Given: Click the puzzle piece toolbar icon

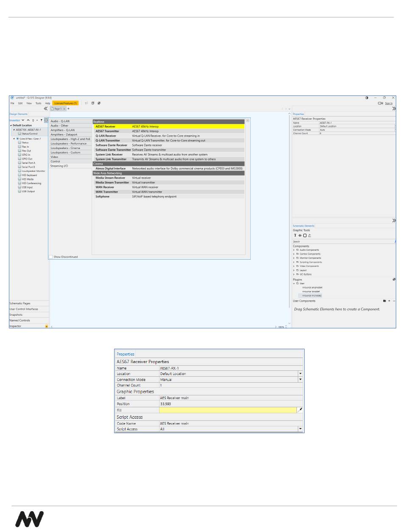Looking at the screenshot, I should (x=99, y=103).
